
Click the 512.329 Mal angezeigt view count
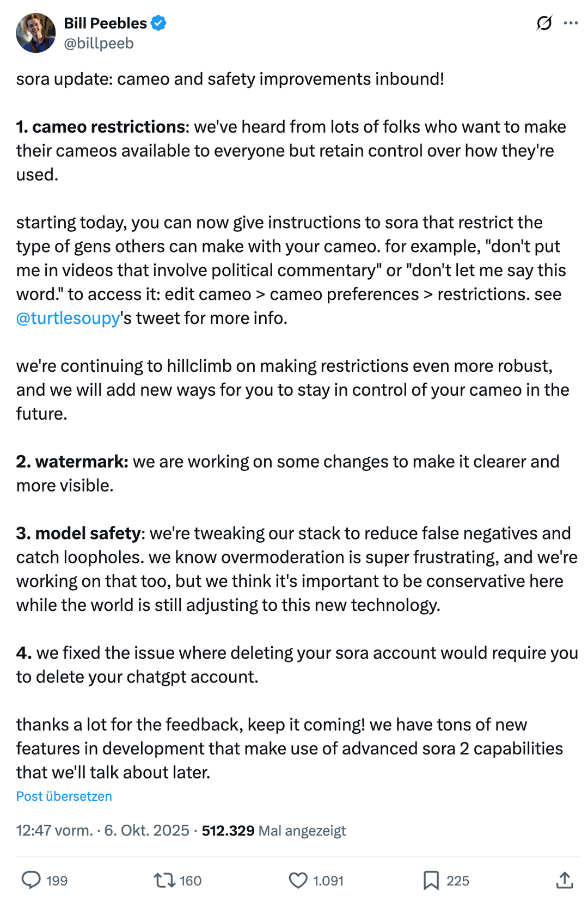coord(273,830)
